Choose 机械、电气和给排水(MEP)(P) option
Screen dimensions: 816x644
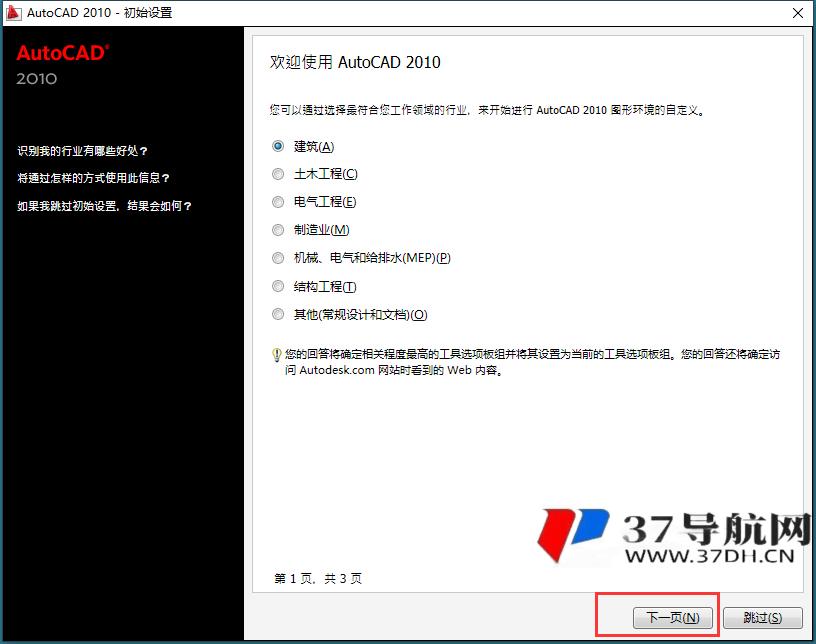(x=278, y=257)
